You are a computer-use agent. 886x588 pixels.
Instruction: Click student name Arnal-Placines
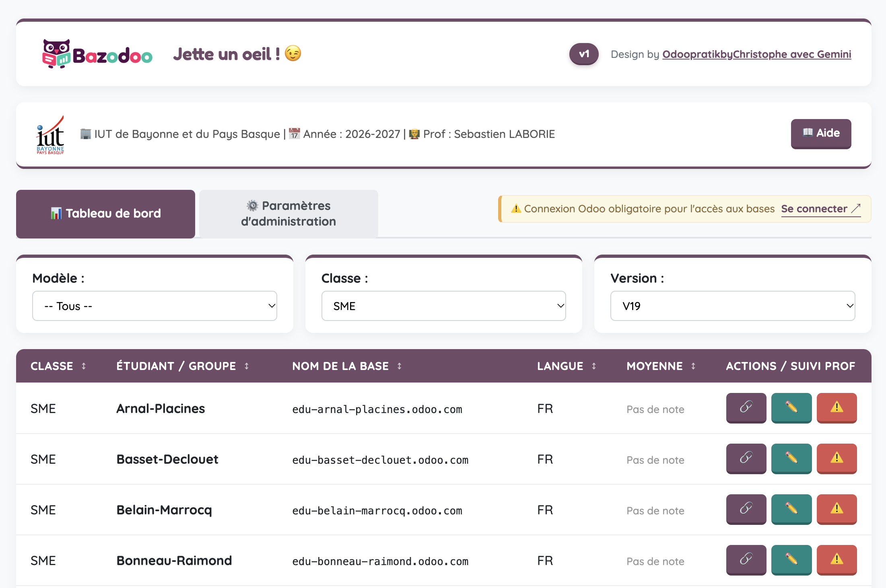point(161,409)
